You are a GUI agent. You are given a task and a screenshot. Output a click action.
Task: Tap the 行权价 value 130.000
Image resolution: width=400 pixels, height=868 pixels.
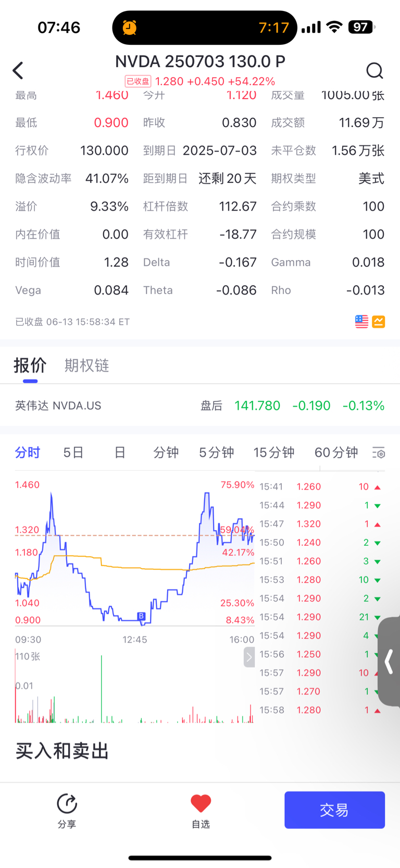tap(104, 151)
